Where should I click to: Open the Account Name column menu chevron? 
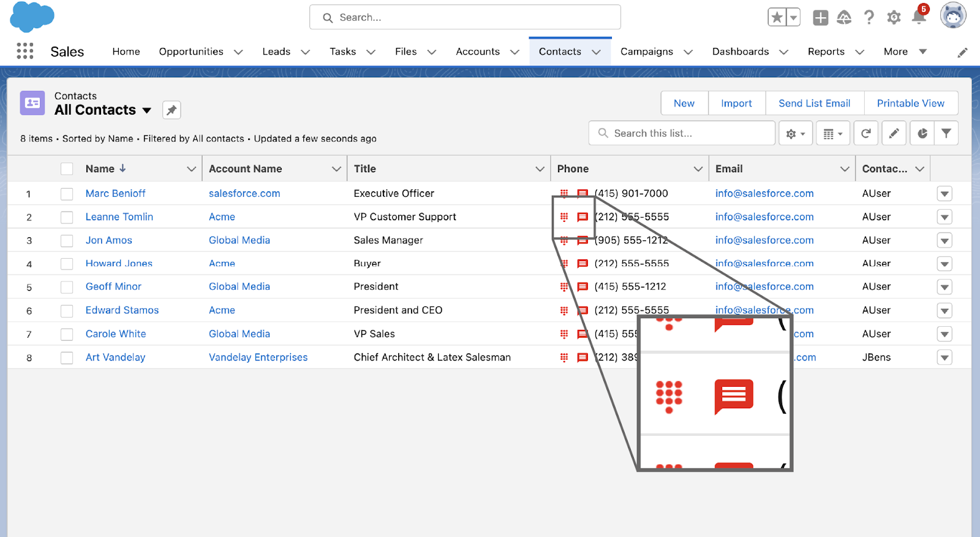pyautogui.click(x=336, y=169)
